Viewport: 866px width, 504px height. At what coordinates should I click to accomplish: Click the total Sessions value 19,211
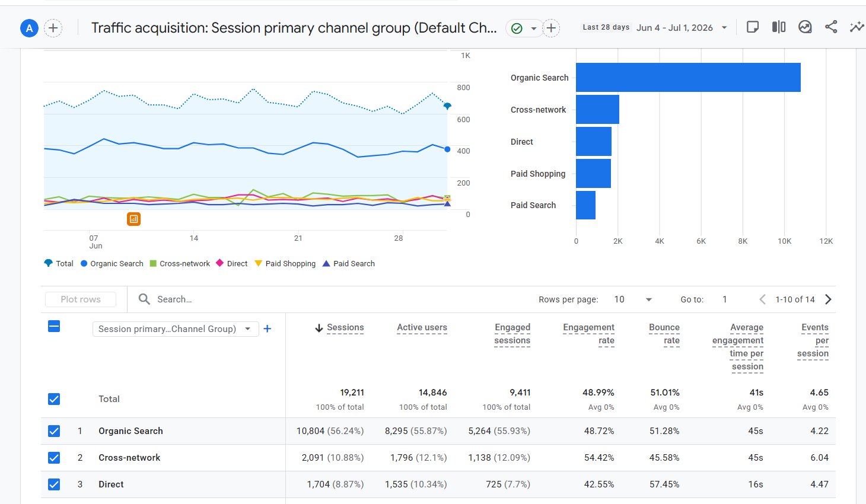click(x=352, y=393)
